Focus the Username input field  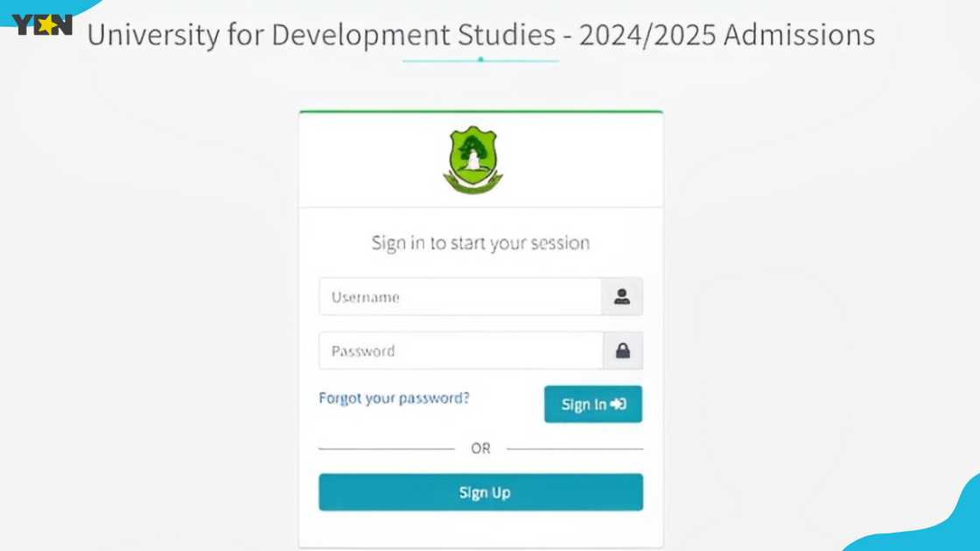[x=460, y=297]
